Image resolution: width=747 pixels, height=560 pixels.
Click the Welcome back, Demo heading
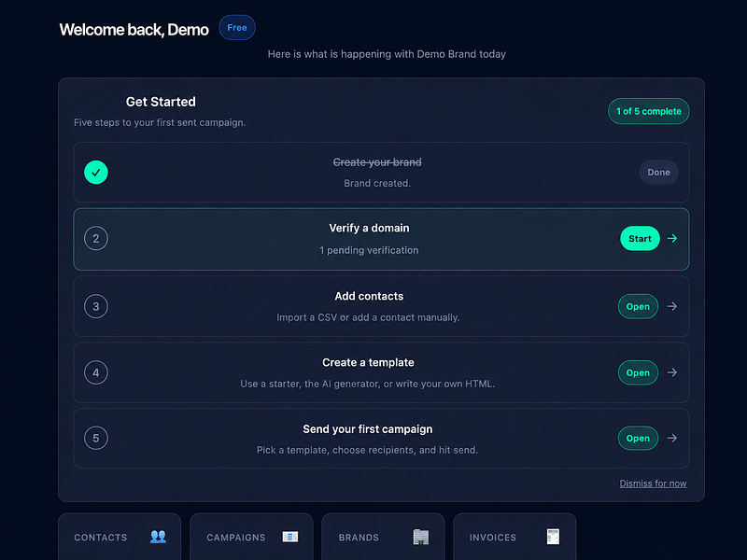click(134, 30)
